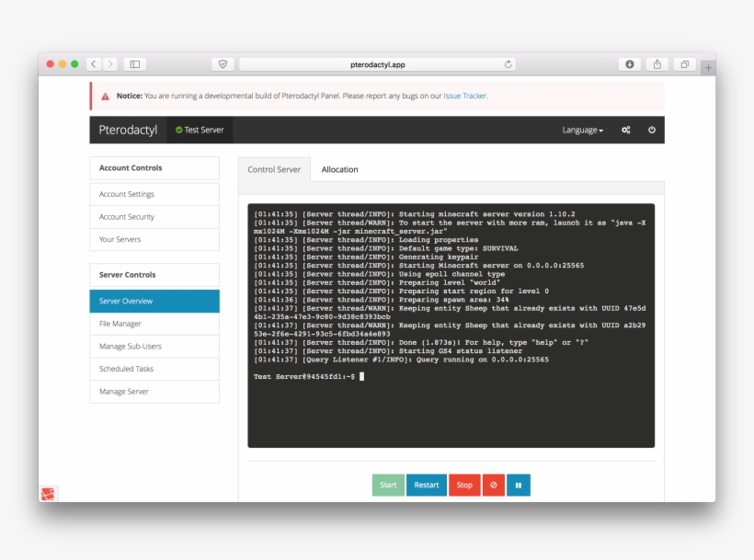This screenshot has height=560, width=754.
Task: Click the red Laravel debug icon
Action: tap(48, 494)
